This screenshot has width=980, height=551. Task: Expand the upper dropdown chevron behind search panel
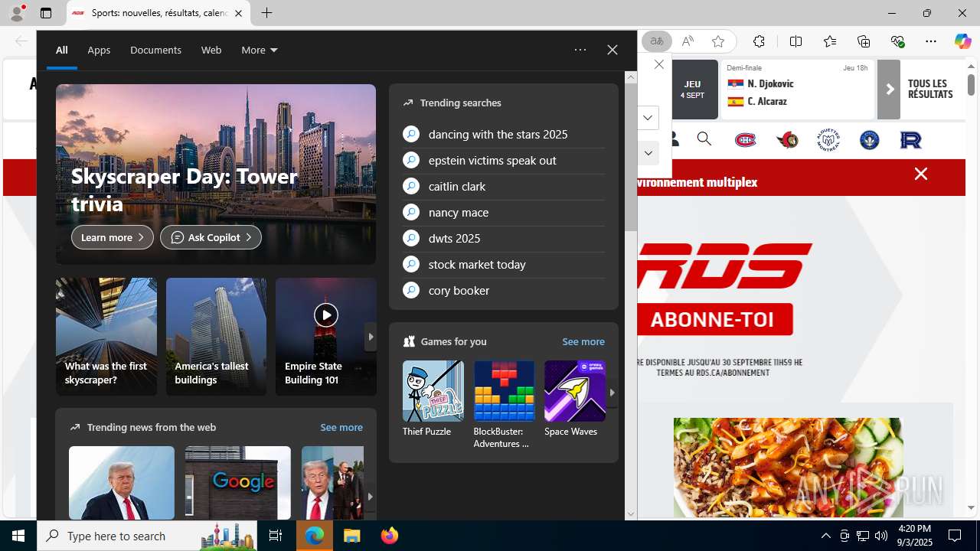[648, 118]
